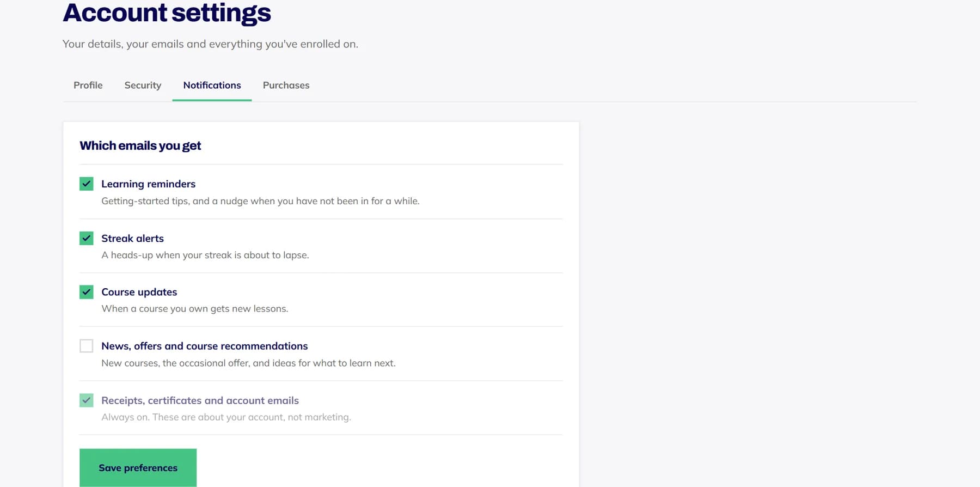Open the Profile tab
980x487 pixels.
click(88, 85)
